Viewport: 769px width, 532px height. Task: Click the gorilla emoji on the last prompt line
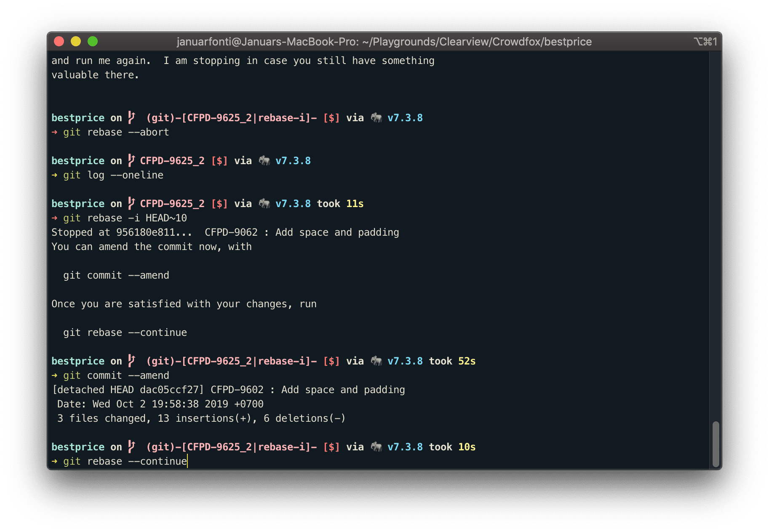pos(376,447)
